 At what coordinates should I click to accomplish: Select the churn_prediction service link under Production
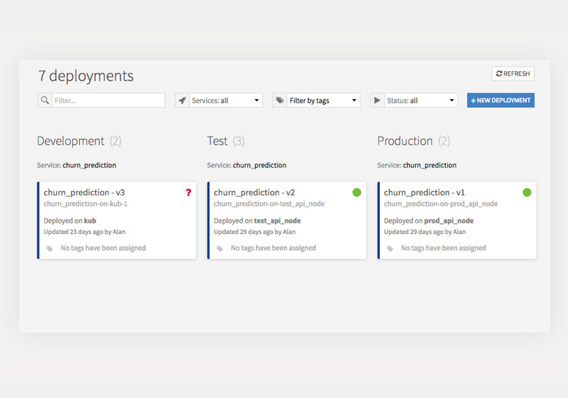pos(430,165)
